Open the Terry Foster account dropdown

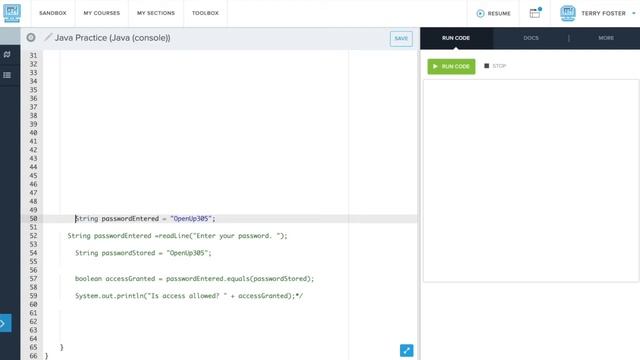(608, 13)
